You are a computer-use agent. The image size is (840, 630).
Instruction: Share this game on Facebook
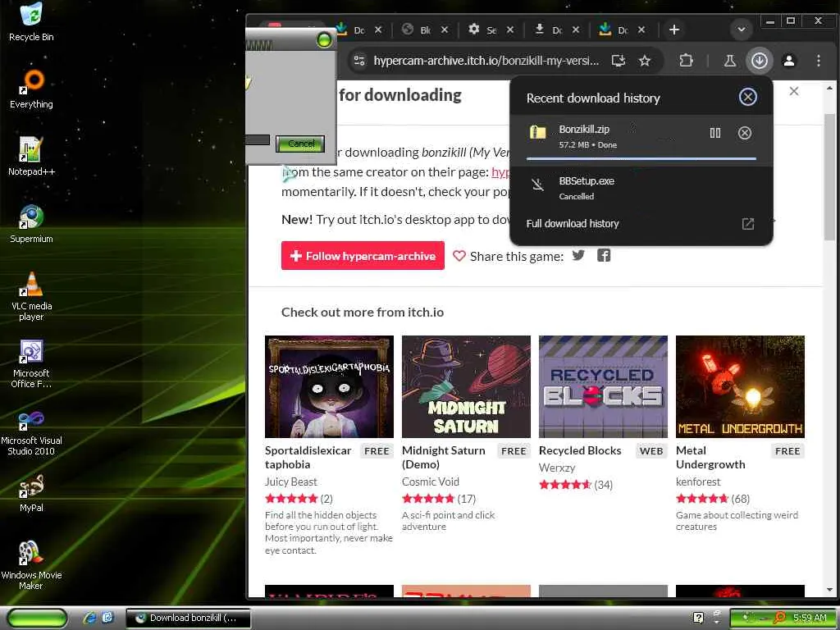[604, 255]
